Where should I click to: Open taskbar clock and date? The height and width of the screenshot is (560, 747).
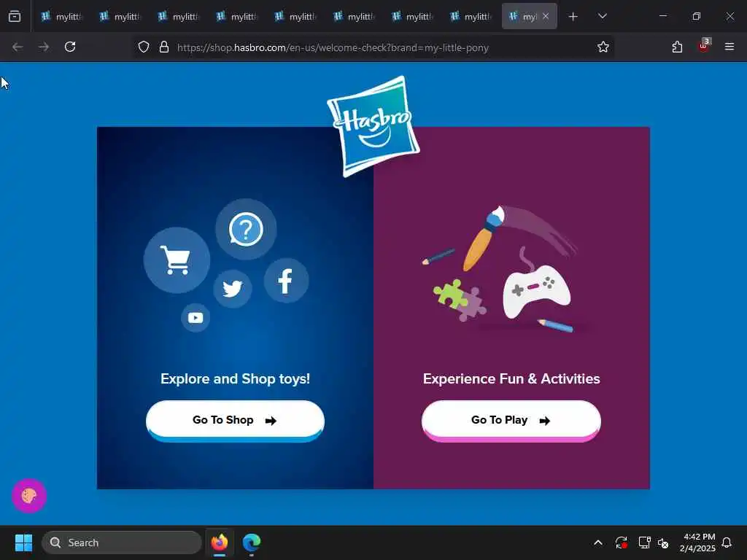tap(697, 542)
